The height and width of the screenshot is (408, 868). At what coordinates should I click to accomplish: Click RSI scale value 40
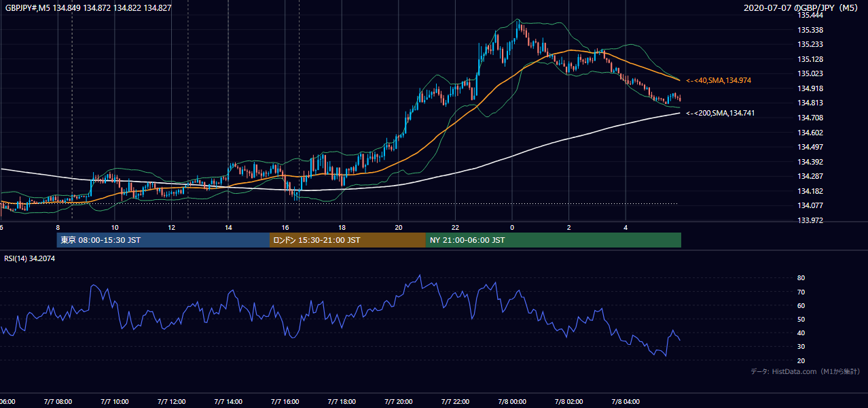(x=801, y=333)
